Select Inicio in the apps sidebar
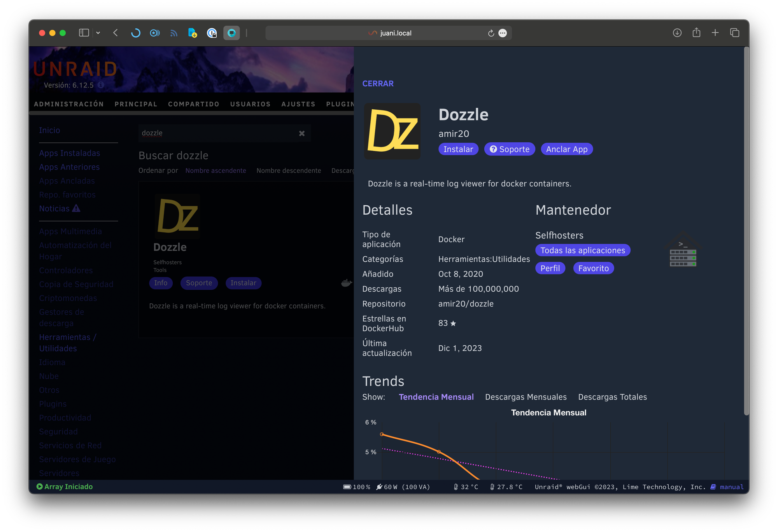 pos(49,130)
